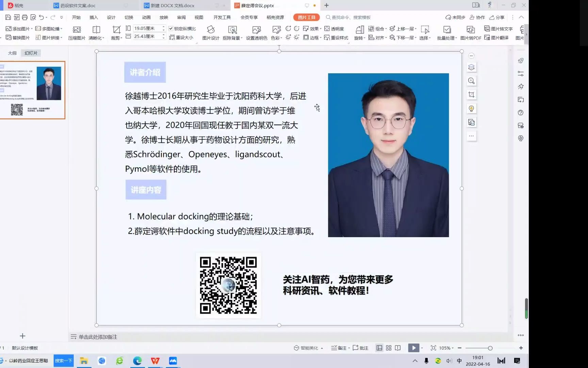Click the 协作 collaborate button
The width and height of the screenshot is (588, 368).
point(477,17)
